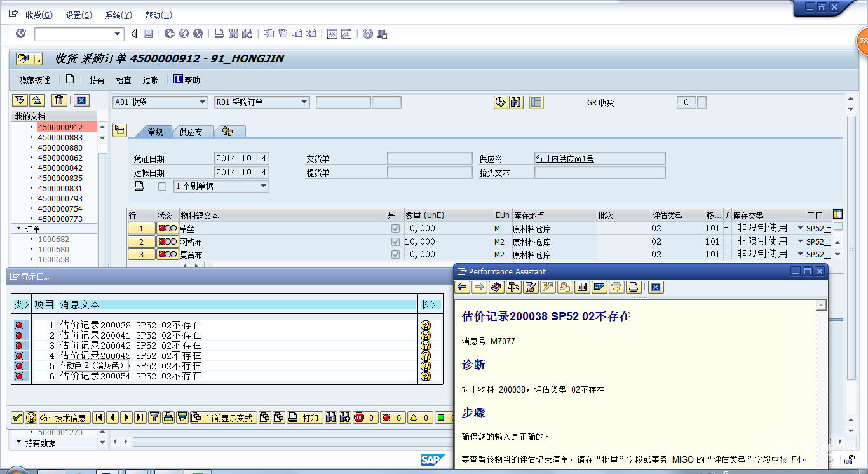Open the transaction command field dropdown
Screen dimensions: 868x474
[118, 34]
